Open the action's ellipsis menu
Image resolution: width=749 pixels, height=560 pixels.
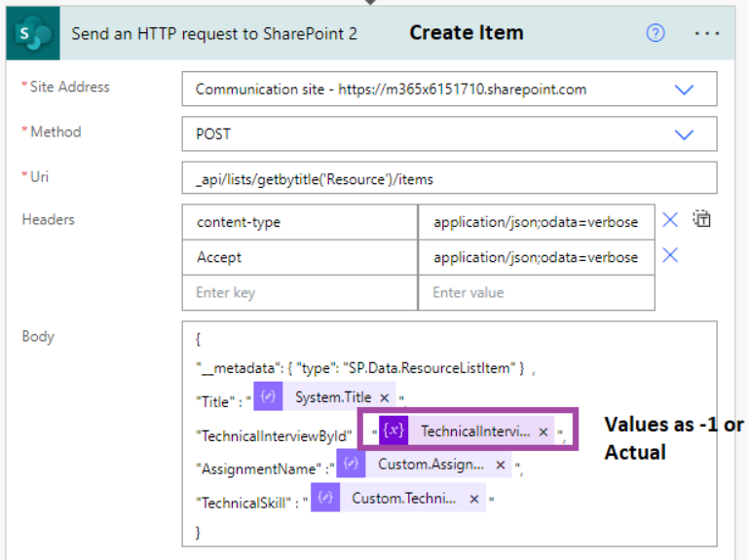[x=706, y=33]
